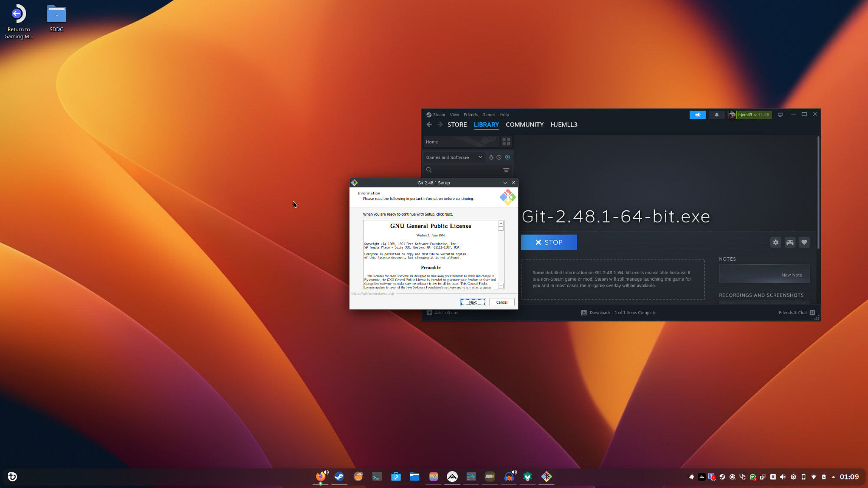This screenshot has height=488, width=868.
Task: Open Steam notifications bell
Action: tap(717, 115)
